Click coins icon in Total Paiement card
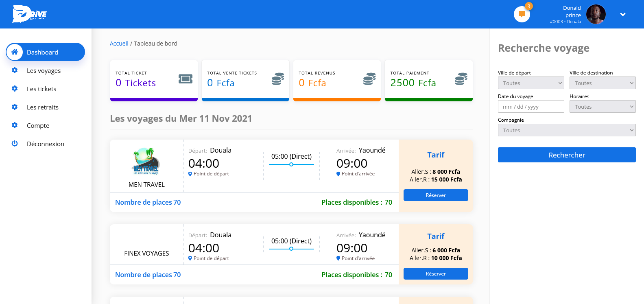This screenshot has height=304, width=644. pos(461,79)
